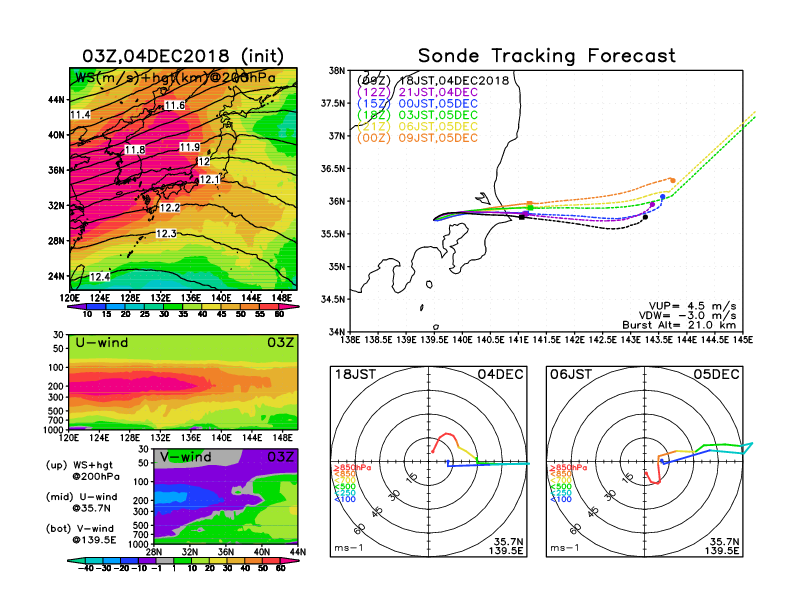
Task: Click the 'V-wind' panel label
Action: pos(185,457)
